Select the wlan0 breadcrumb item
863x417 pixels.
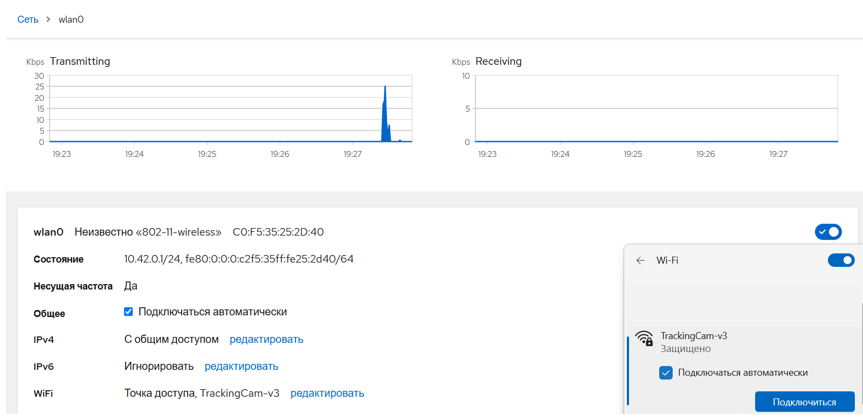click(71, 19)
